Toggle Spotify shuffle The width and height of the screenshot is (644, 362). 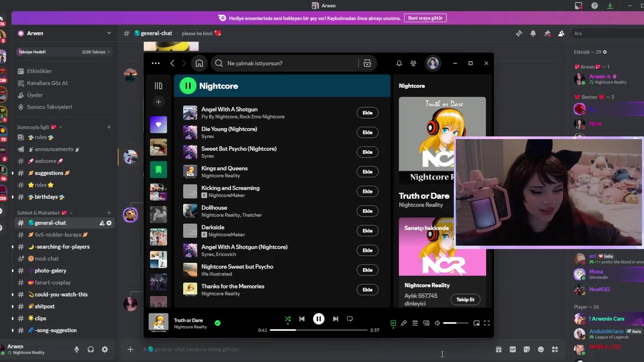[x=288, y=319]
